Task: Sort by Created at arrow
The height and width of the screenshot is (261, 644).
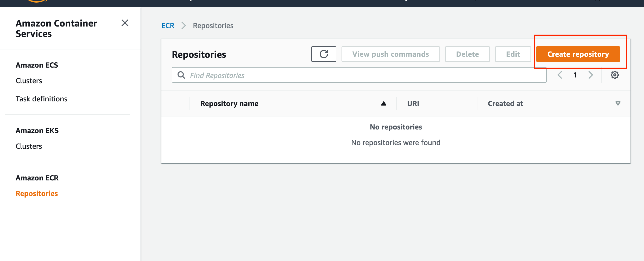Action: (618, 103)
